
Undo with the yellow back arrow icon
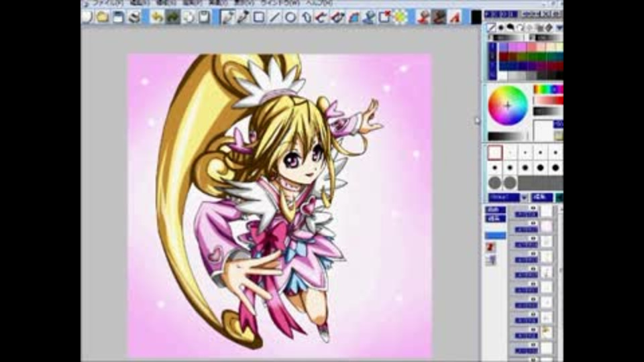[x=157, y=17]
